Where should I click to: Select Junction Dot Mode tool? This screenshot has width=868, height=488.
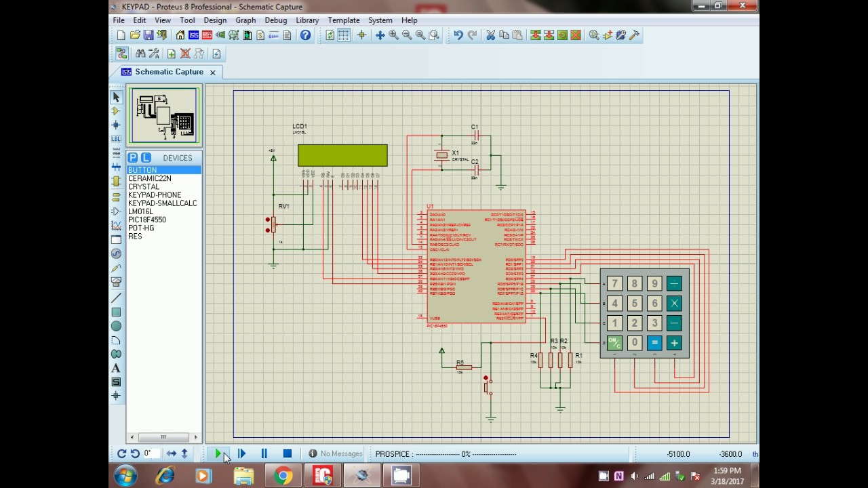116,125
